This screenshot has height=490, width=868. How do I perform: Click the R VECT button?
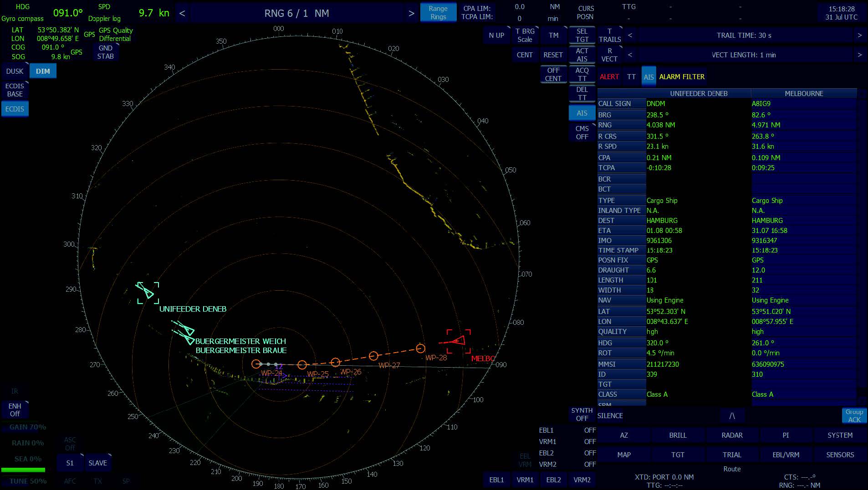pos(609,55)
